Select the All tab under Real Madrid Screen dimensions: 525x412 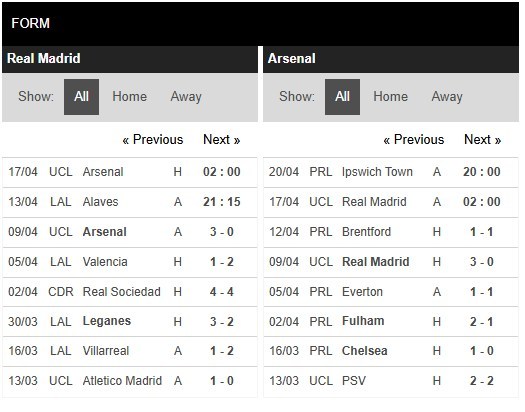[x=81, y=97]
